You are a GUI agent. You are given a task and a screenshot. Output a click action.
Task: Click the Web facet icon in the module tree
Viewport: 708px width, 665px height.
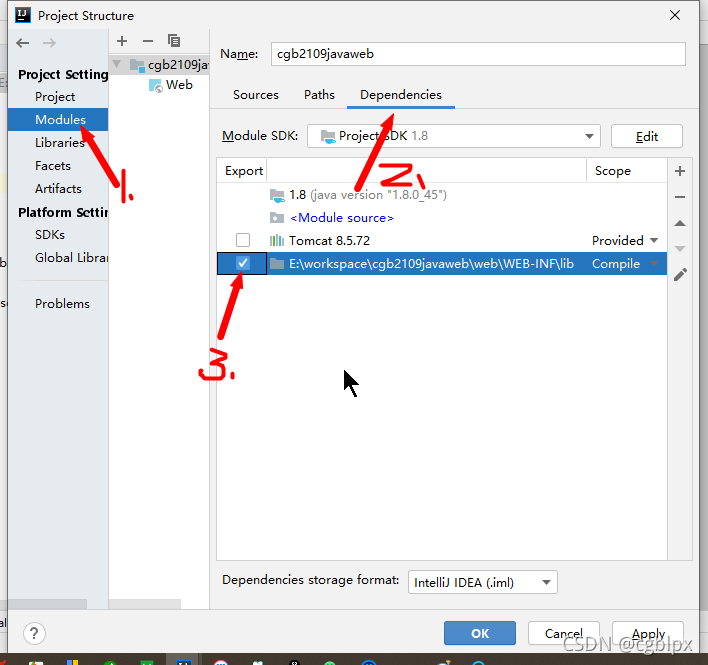click(x=156, y=85)
